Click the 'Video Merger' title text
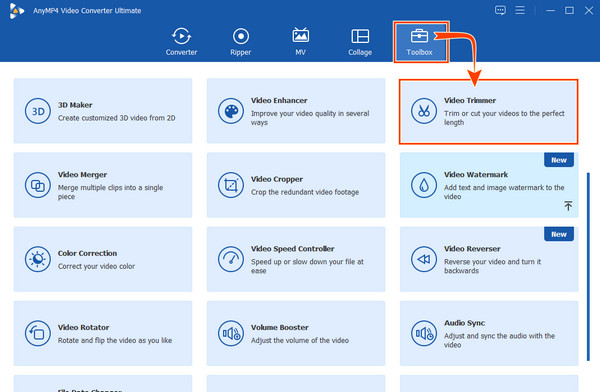This screenshot has width=600, height=392. pyautogui.click(x=82, y=175)
